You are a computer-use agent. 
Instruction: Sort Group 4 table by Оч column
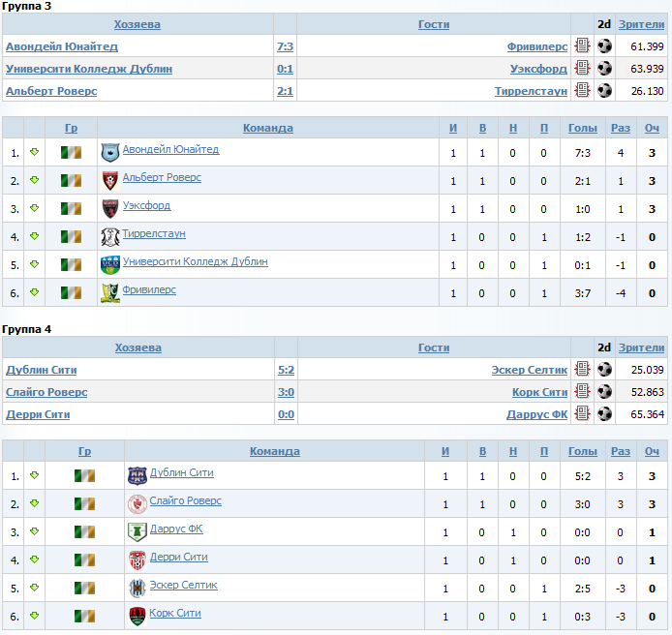pos(652,451)
